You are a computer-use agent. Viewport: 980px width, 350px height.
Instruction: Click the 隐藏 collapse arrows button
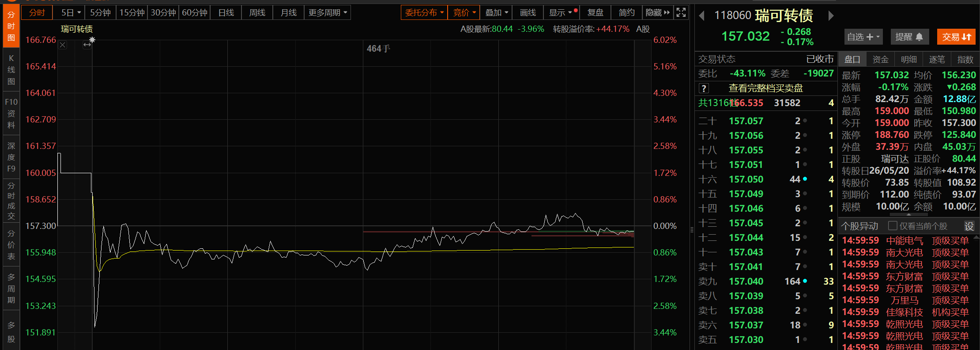click(x=657, y=13)
